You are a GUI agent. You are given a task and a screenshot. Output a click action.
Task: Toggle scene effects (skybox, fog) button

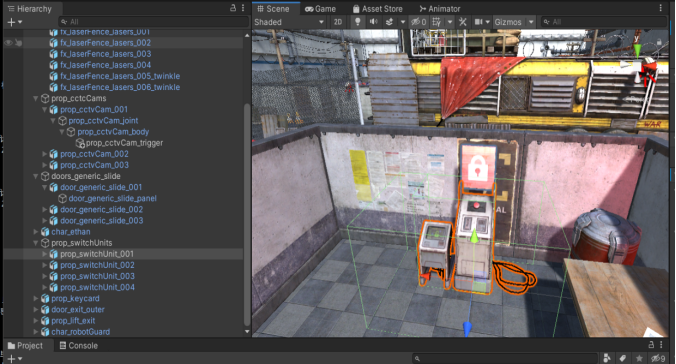[389, 22]
